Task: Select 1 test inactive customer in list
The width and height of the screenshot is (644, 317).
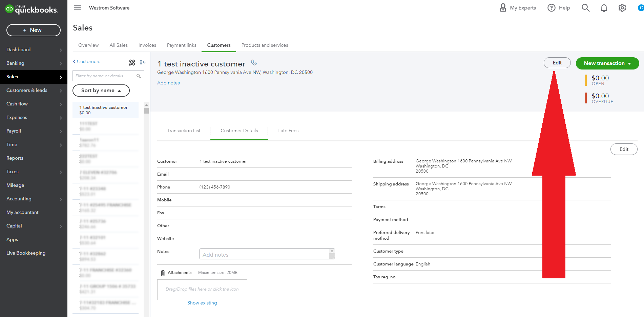Action: [105, 110]
